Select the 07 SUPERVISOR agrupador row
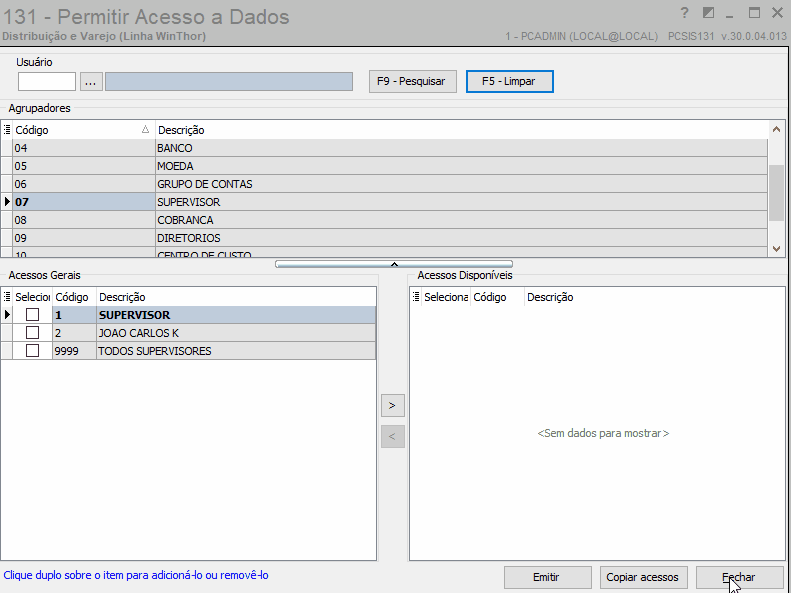Image resolution: width=791 pixels, height=593 pixels. 384,202
